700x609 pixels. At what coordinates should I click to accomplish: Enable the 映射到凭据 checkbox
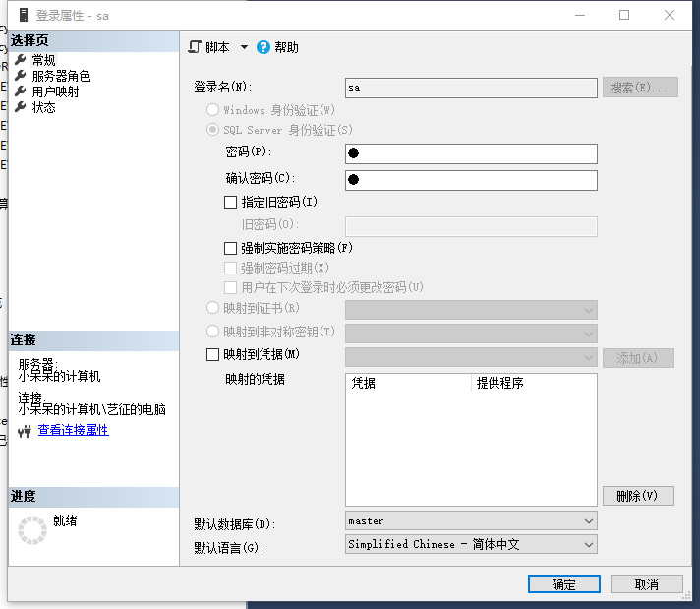212,354
